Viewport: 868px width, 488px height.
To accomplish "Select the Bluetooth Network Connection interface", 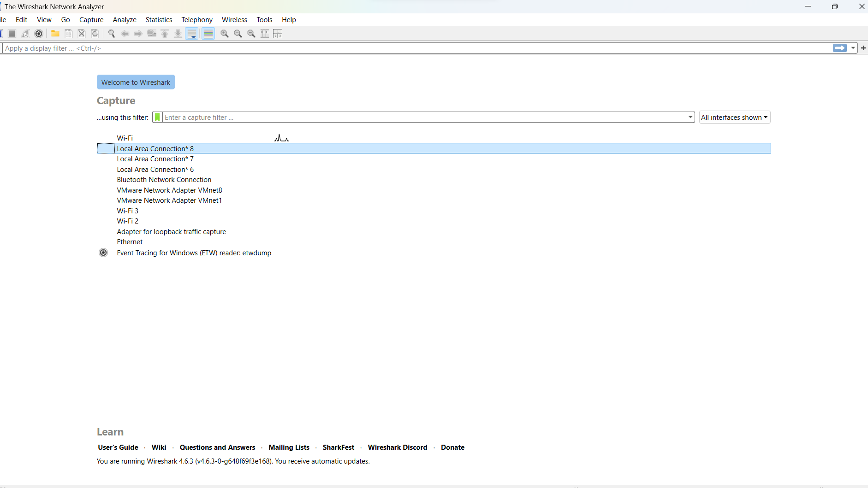I will pyautogui.click(x=164, y=180).
